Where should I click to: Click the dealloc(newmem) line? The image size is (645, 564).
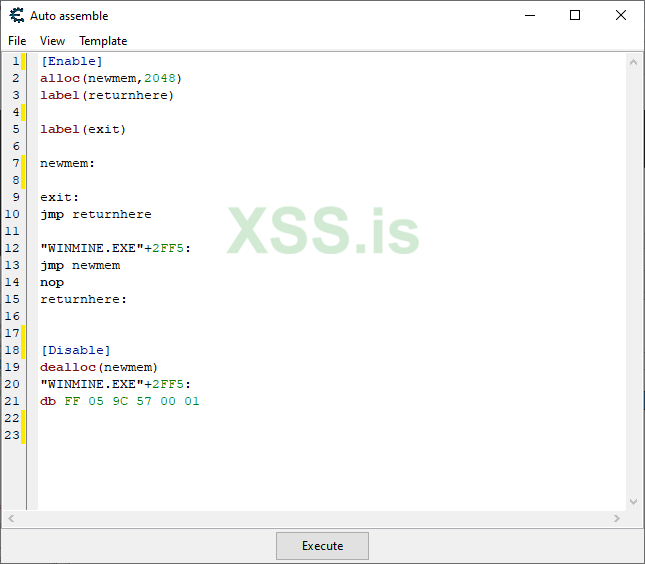pyautogui.click(x=99, y=367)
